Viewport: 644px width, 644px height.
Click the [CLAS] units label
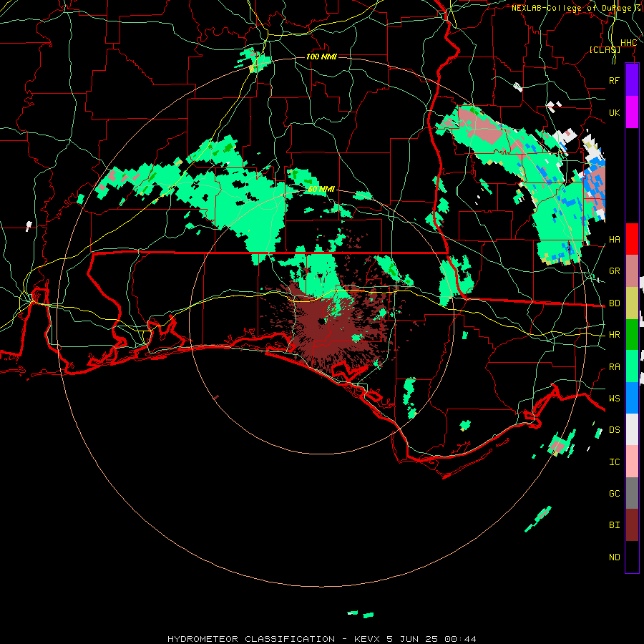(605, 49)
